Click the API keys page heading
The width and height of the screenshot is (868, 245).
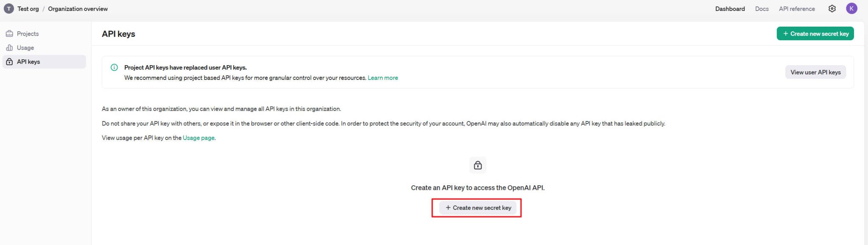118,34
